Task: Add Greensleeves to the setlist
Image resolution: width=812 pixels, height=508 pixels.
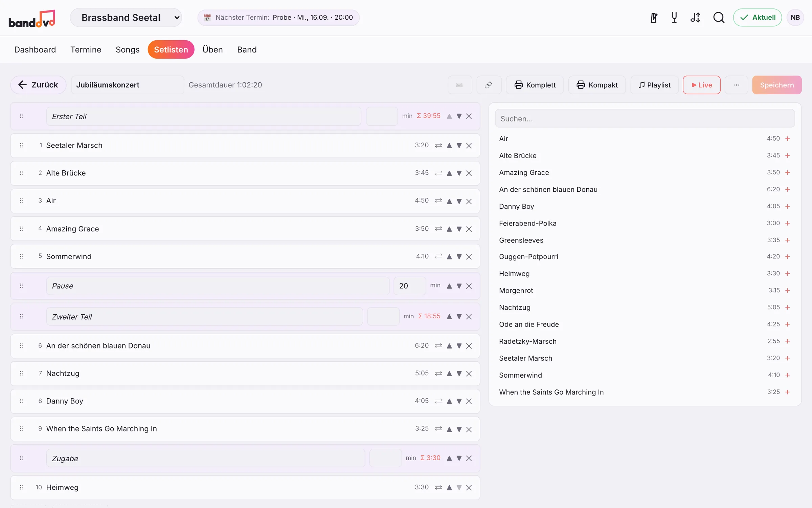Action: coord(788,240)
